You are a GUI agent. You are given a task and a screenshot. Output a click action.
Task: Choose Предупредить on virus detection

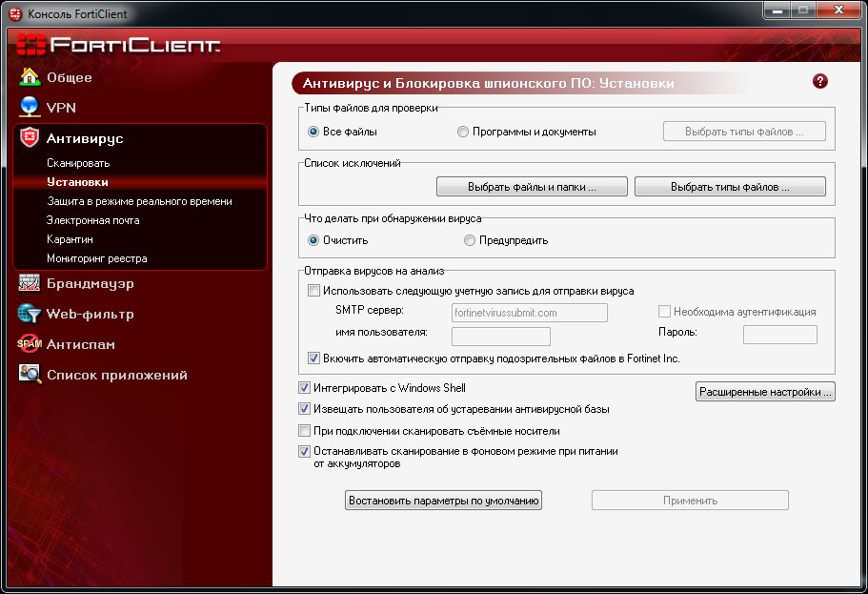(x=470, y=240)
